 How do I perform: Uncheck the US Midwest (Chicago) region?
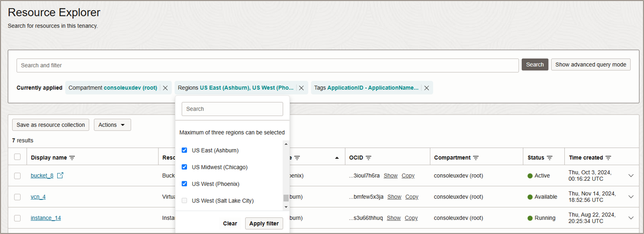point(184,167)
